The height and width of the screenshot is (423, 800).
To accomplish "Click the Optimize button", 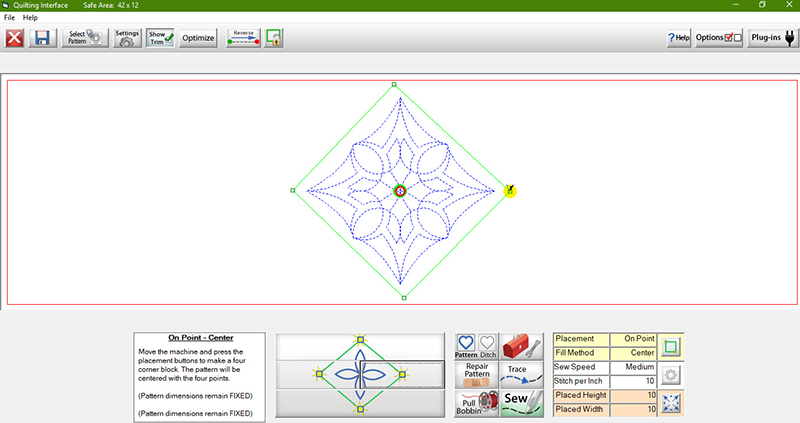I will tap(199, 38).
